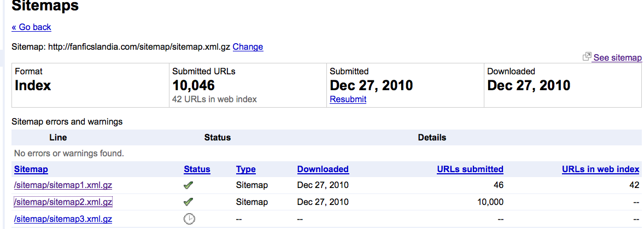Click green checkmark status for sitemap1

pyautogui.click(x=189, y=185)
